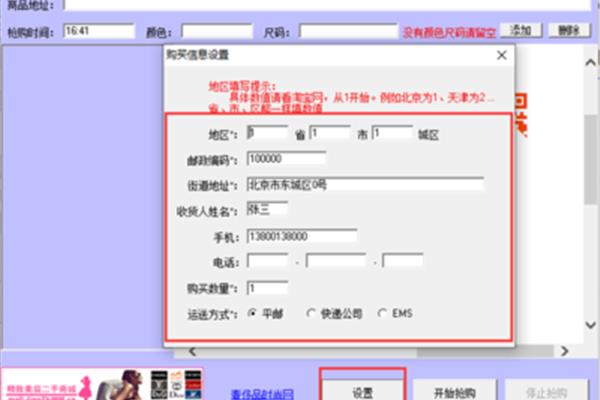This screenshot has width=600, height=400.
Task: Click the 邮政编码 field with 100000
Action: pos(286,158)
